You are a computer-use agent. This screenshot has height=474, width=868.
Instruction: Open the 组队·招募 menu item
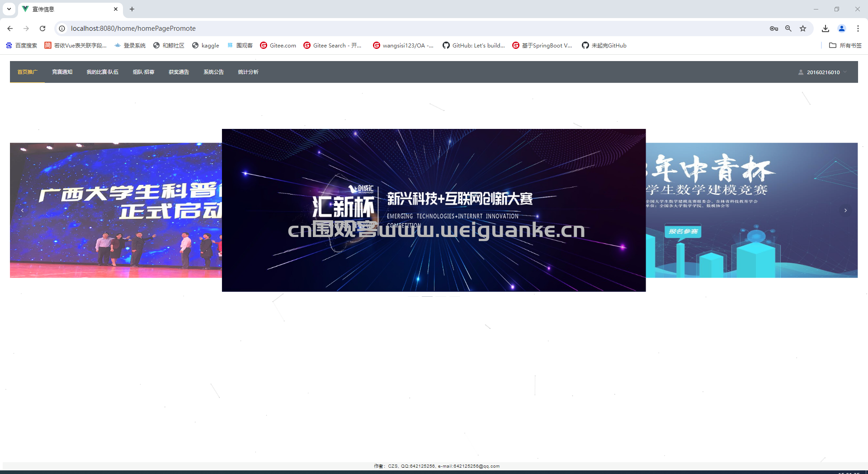pos(143,72)
